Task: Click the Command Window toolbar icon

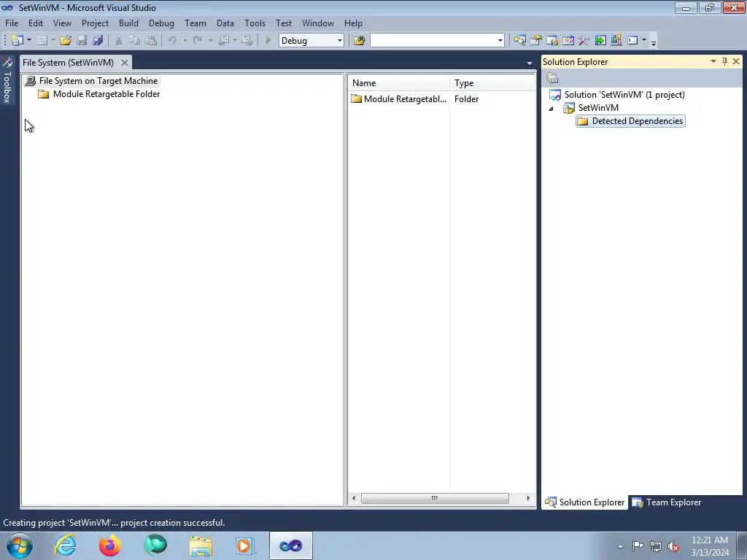Action: [632, 41]
